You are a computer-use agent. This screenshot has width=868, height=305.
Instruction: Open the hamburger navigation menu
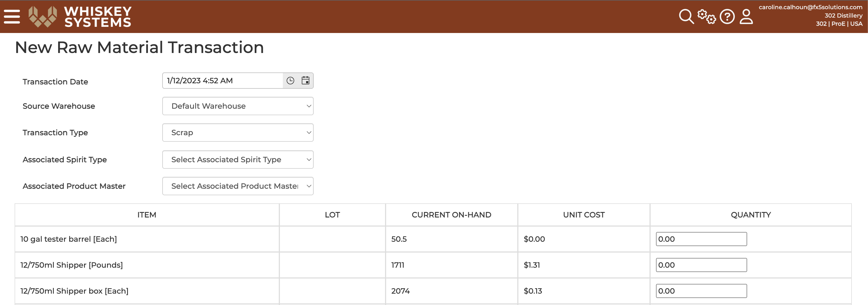(x=12, y=16)
